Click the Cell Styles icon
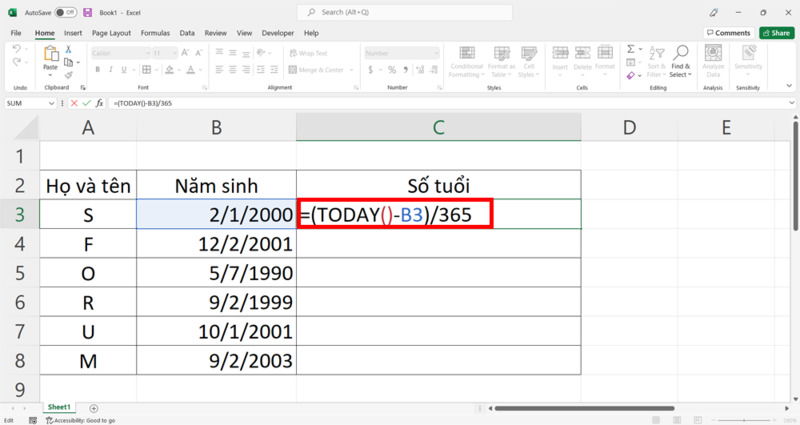Screen dimensions: 800x425 click(x=529, y=53)
